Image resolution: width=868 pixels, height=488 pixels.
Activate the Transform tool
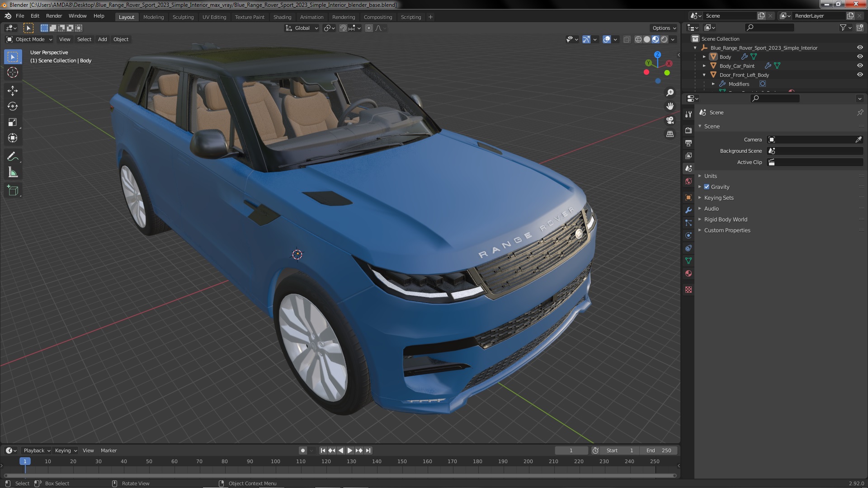coord(13,138)
